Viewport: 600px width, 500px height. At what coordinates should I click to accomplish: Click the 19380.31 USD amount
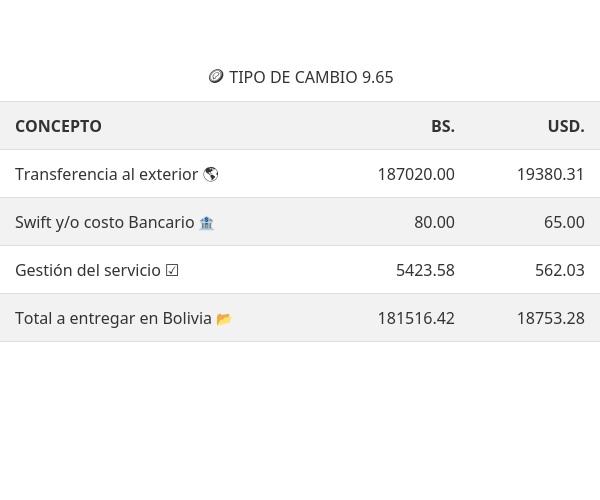[550, 174]
